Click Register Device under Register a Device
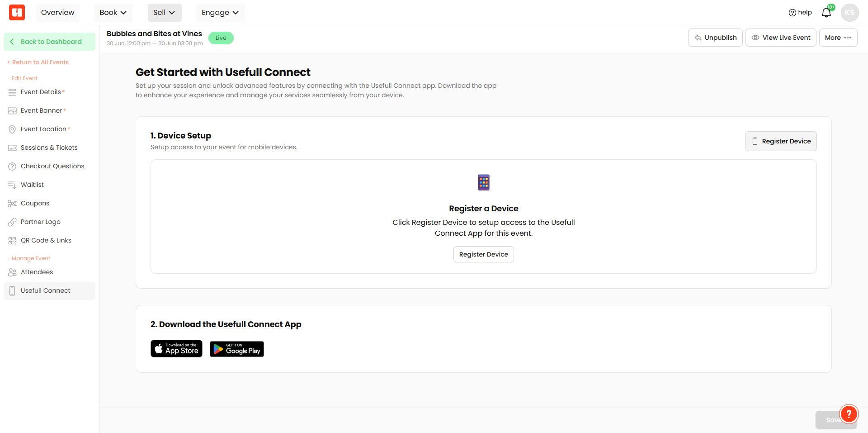 [483, 254]
